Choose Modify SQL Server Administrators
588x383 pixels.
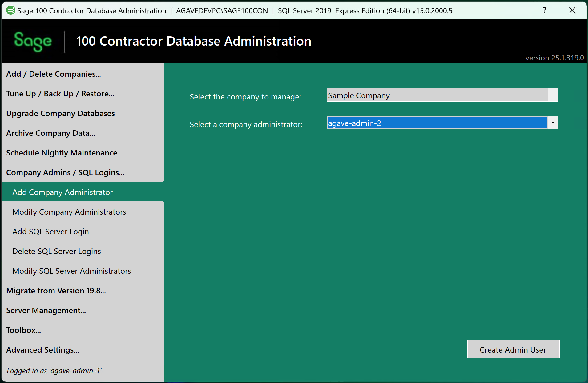[72, 271]
